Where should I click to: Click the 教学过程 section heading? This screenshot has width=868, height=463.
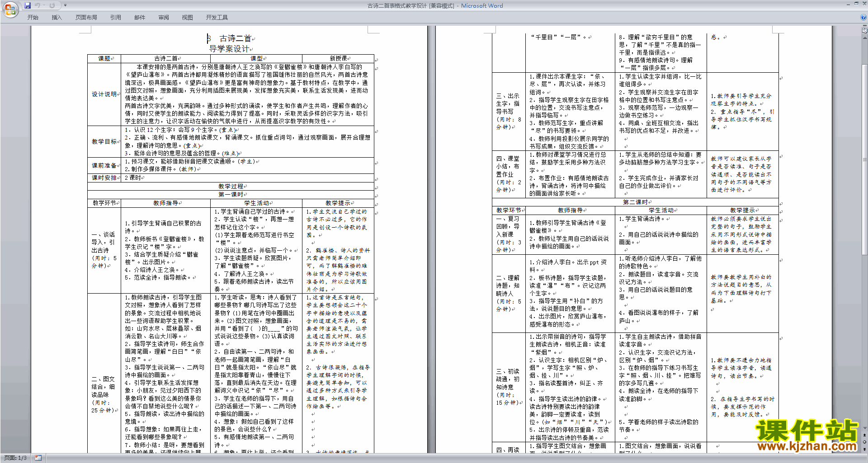click(231, 186)
